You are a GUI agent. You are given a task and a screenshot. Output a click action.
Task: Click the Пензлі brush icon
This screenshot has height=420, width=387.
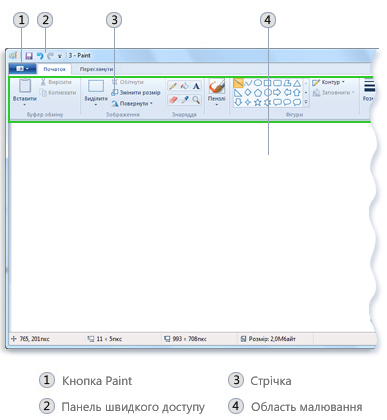pyautogui.click(x=217, y=86)
